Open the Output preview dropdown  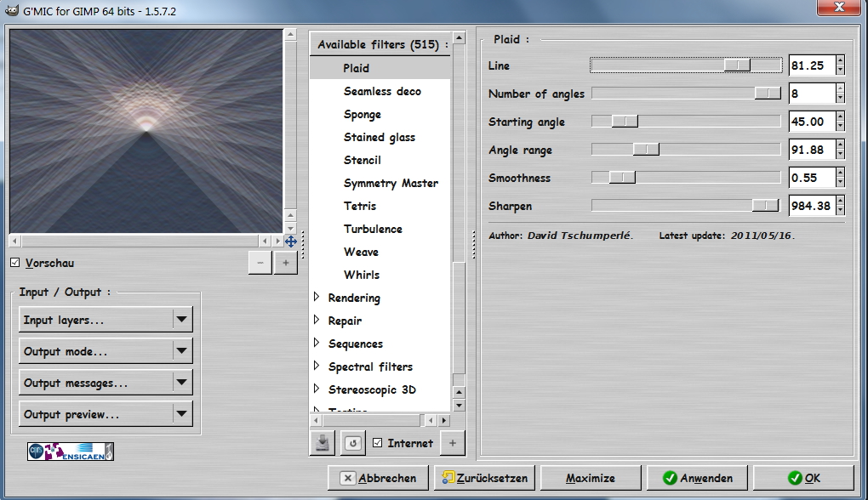(106, 415)
